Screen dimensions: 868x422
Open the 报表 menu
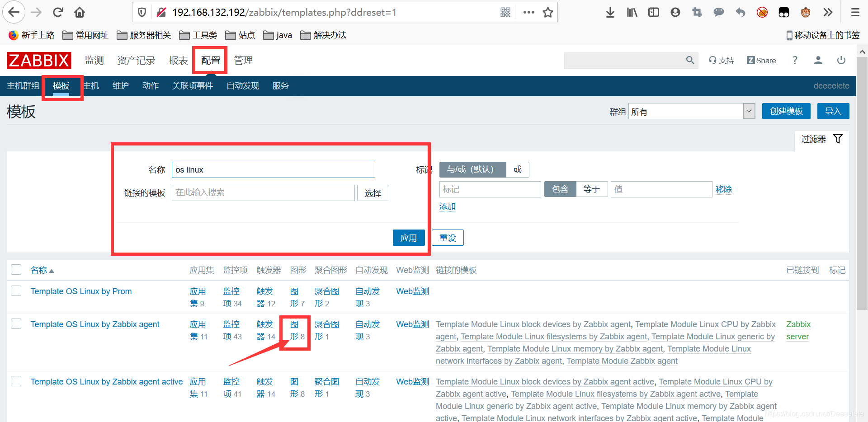[x=178, y=60]
